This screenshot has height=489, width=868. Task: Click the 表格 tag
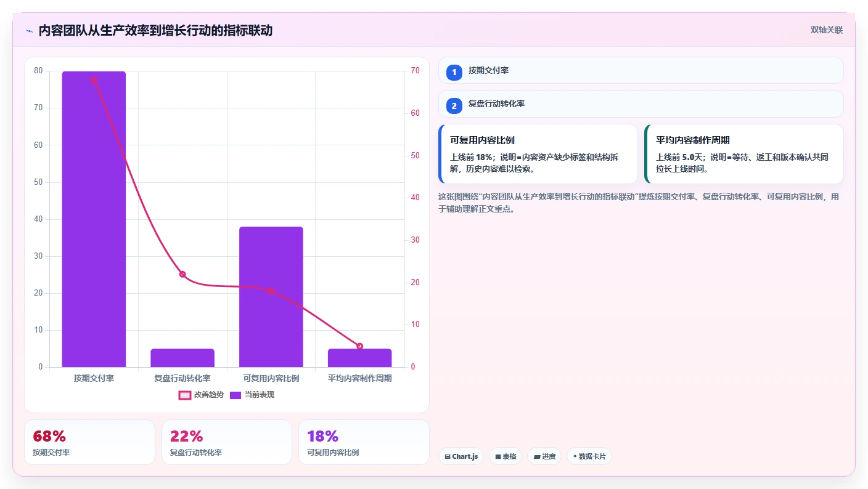(x=506, y=456)
